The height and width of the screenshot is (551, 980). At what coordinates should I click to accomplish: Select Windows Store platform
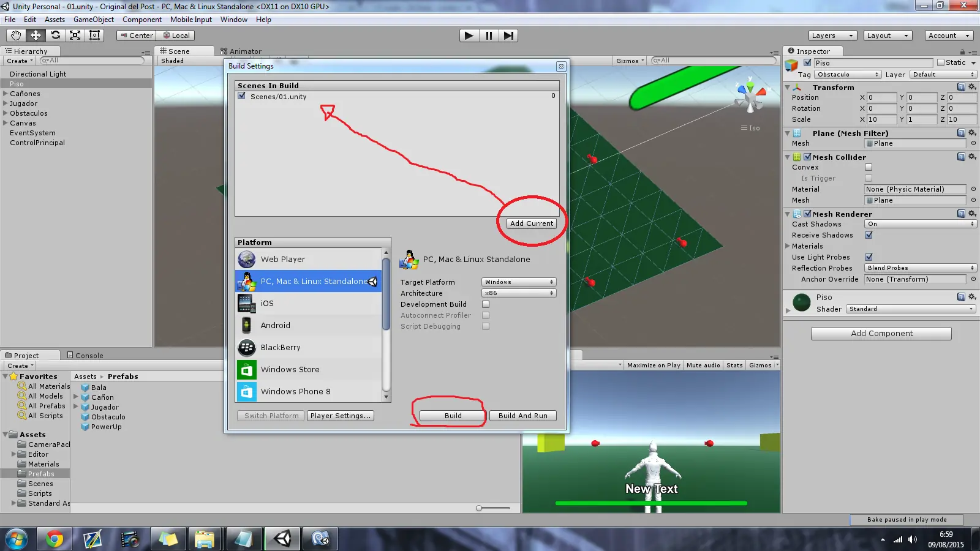click(x=309, y=370)
